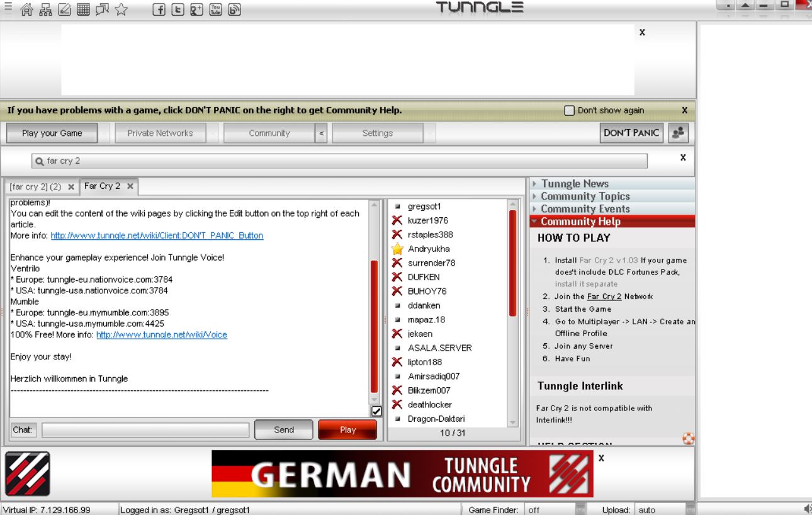Click the edit pencil icon in the toolbar
This screenshot has height=515, width=812.
(x=64, y=11)
